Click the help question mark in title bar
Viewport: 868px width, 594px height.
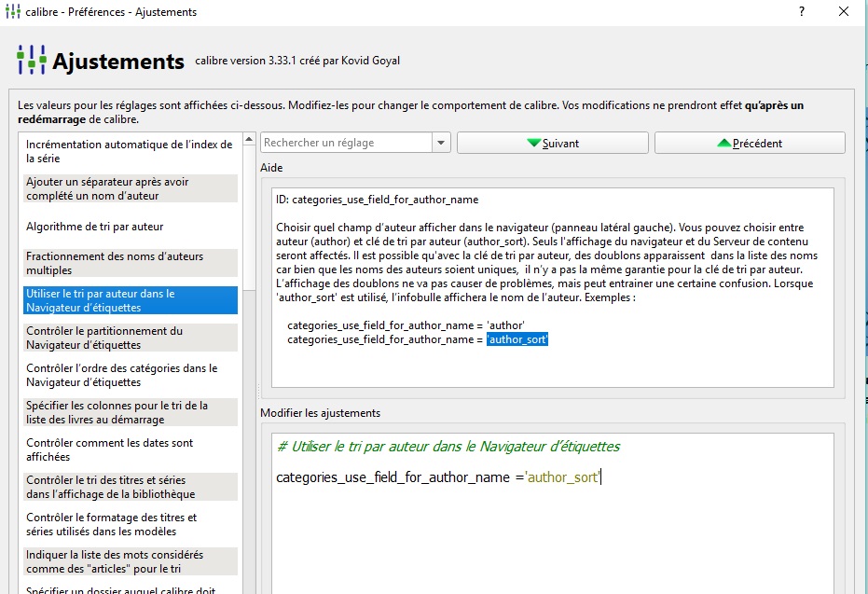(802, 11)
